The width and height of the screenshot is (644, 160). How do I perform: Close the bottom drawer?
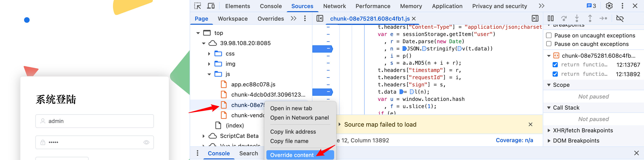(x=636, y=153)
